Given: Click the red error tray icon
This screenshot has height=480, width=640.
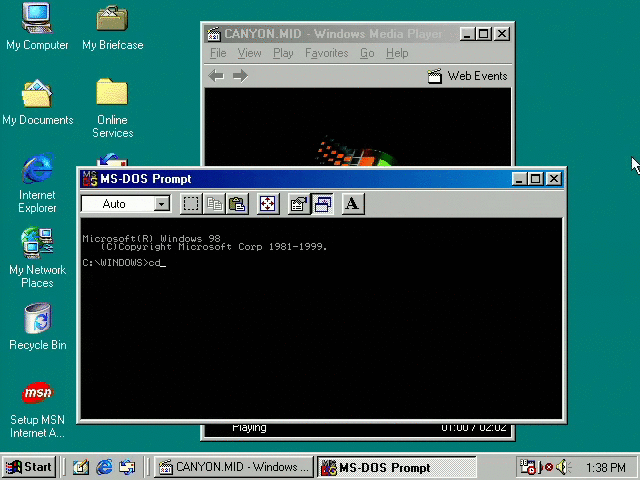Looking at the screenshot, I should pos(549,467).
